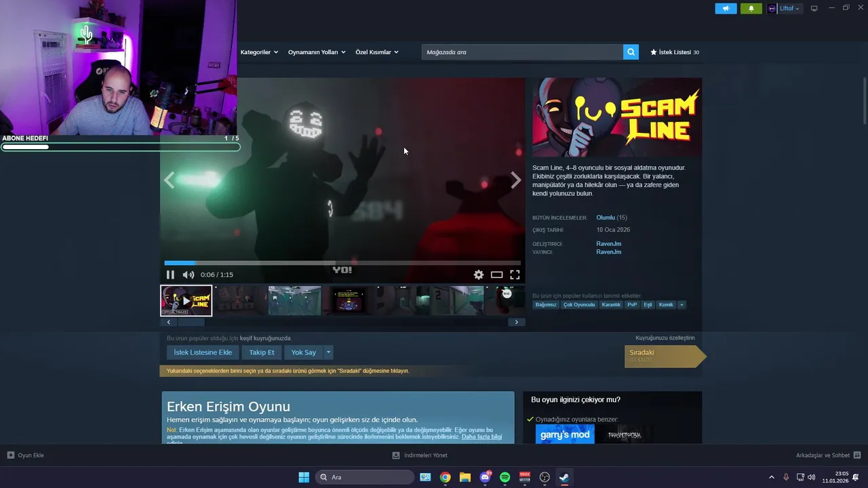Screen dimensions: 868x488
Task: Click İstek Listesine Ekle button
Action: (x=203, y=352)
